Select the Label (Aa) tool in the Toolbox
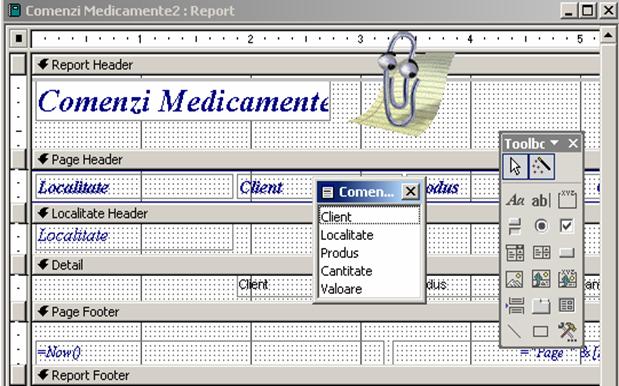This screenshot has width=619, height=386. click(x=515, y=200)
